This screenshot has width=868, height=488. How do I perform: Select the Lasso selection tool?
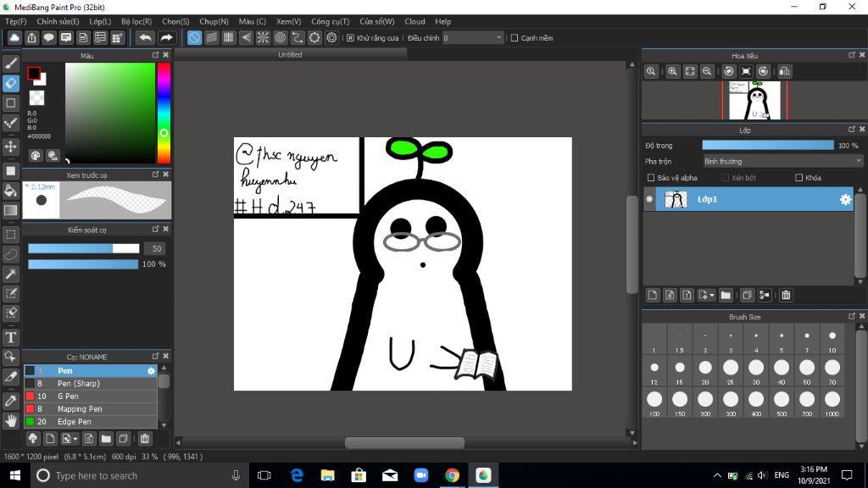[x=10, y=254]
